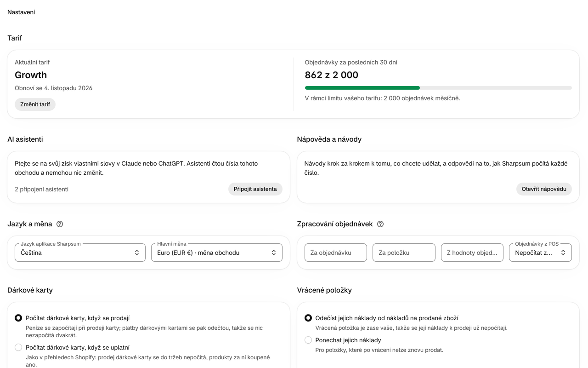The image size is (588, 368).
Task: Click the Vrácené položky section heading
Action: pos(324,290)
